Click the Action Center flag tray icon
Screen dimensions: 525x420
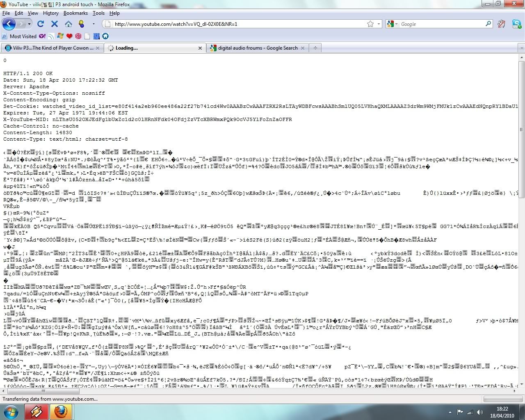click(x=460, y=412)
